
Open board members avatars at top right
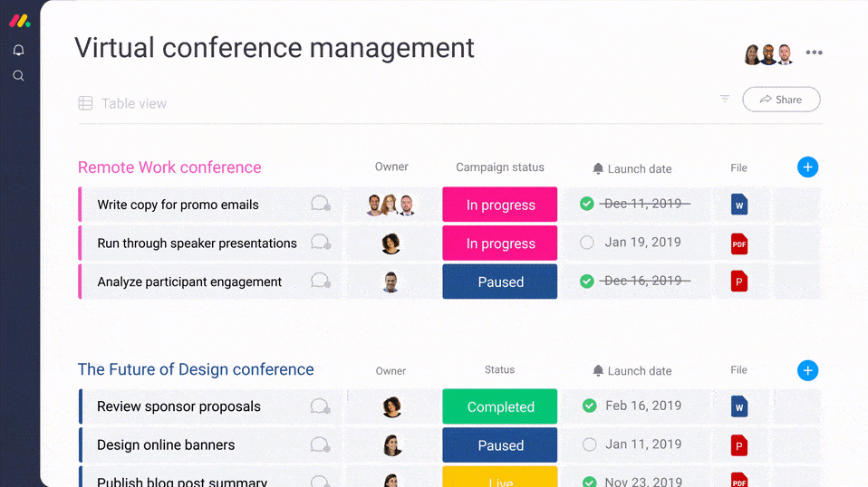(768, 54)
